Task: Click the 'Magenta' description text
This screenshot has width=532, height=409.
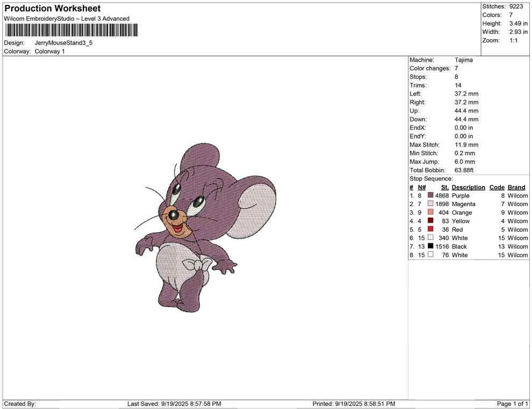Action: click(463, 203)
